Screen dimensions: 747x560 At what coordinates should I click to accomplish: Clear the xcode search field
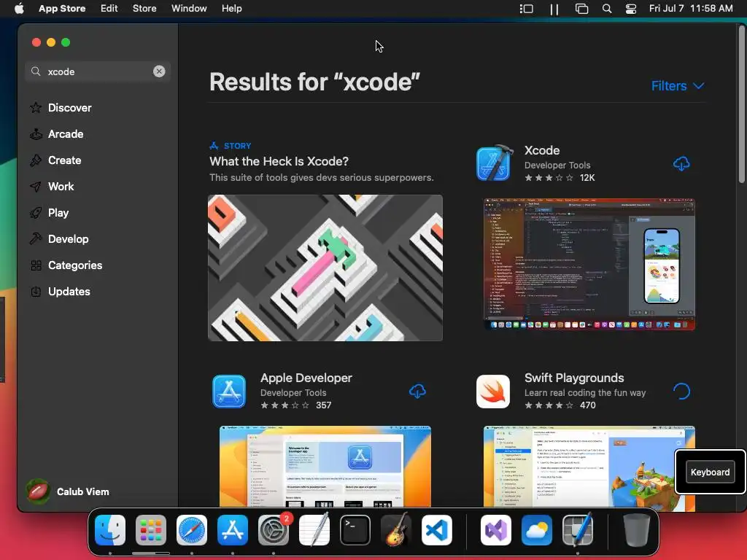tap(159, 71)
